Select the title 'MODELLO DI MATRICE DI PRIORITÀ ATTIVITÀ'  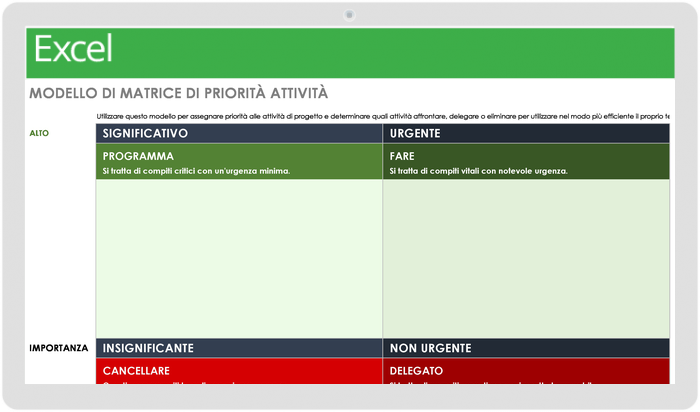click(179, 93)
